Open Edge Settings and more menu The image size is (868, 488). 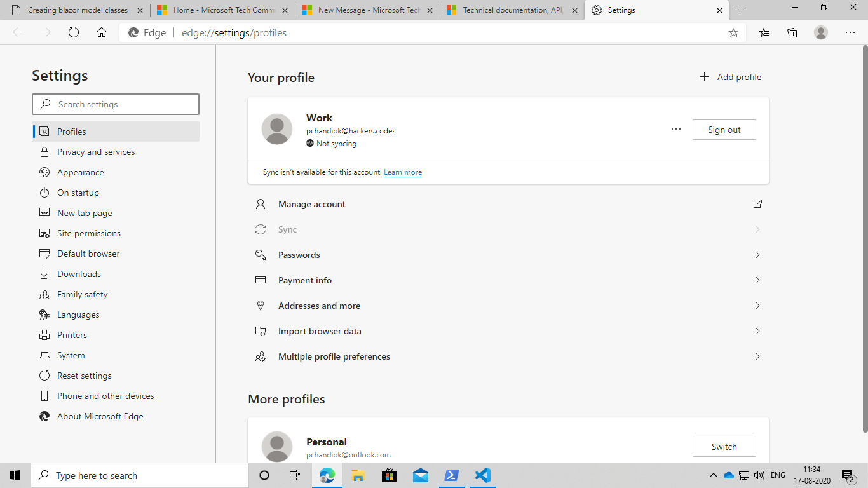coord(850,32)
